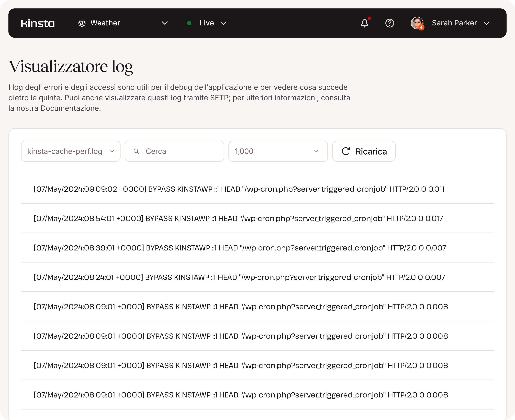
Task: Open the help question mark icon
Action: [390, 23]
